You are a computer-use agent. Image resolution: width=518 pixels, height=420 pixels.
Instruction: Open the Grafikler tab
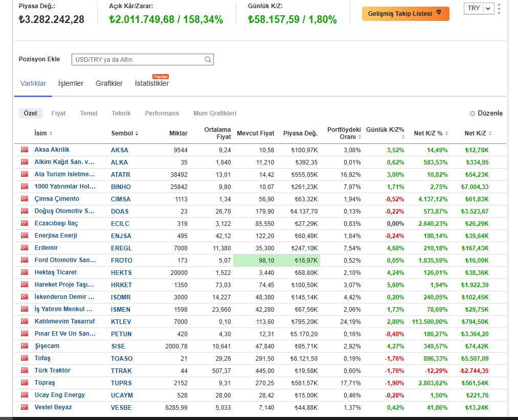tap(109, 83)
